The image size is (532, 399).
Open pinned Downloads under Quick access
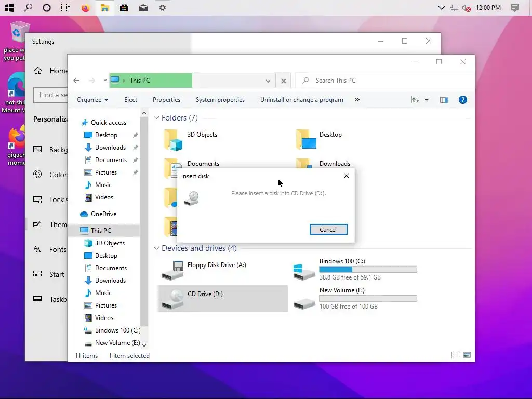[110, 148]
